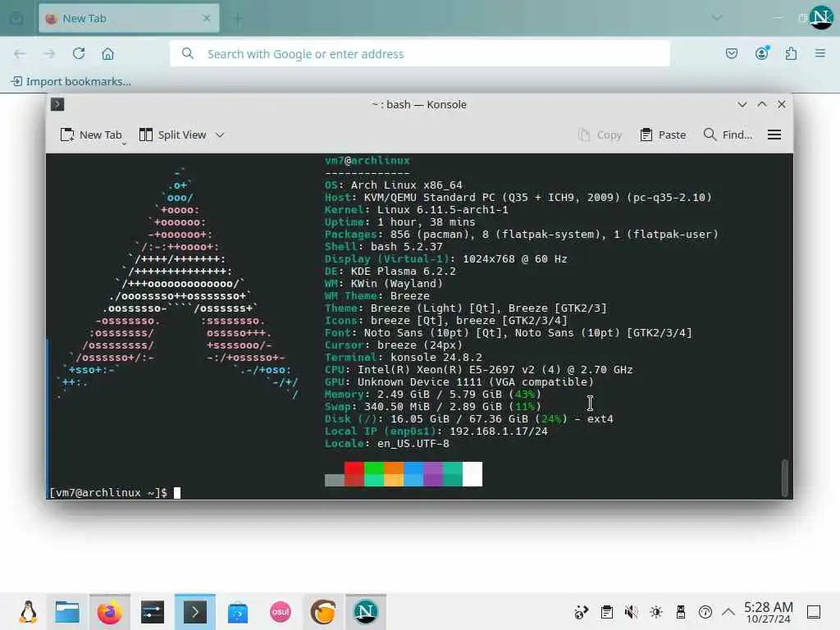The image size is (840, 630).
Task: Click the 'Kernel: Linux 6.11.5-arch1-1' line
Action: point(416,209)
